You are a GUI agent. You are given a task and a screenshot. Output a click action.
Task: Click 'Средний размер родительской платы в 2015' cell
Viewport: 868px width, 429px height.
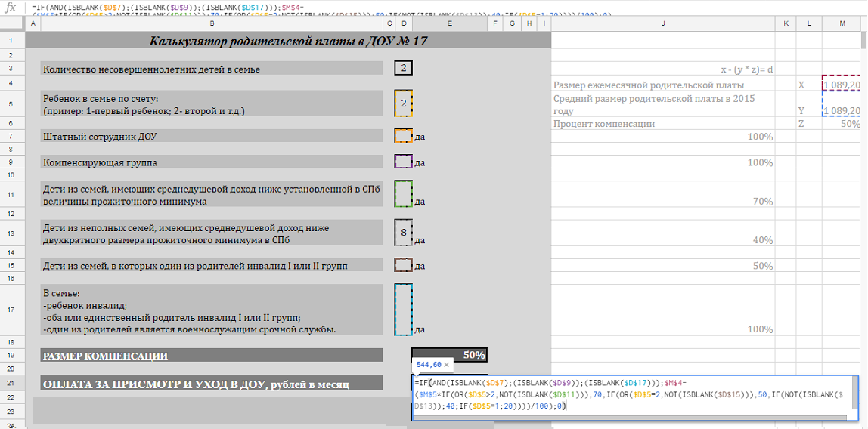[663, 104]
